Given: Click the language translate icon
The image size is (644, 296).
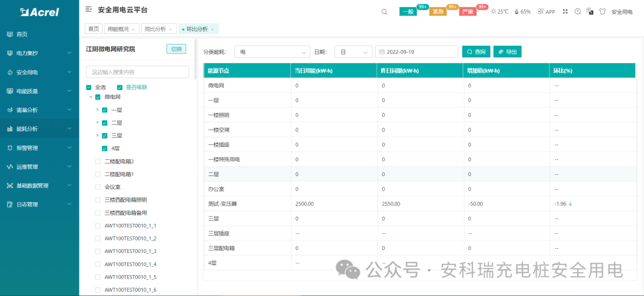Looking at the screenshot, I should (590, 11).
